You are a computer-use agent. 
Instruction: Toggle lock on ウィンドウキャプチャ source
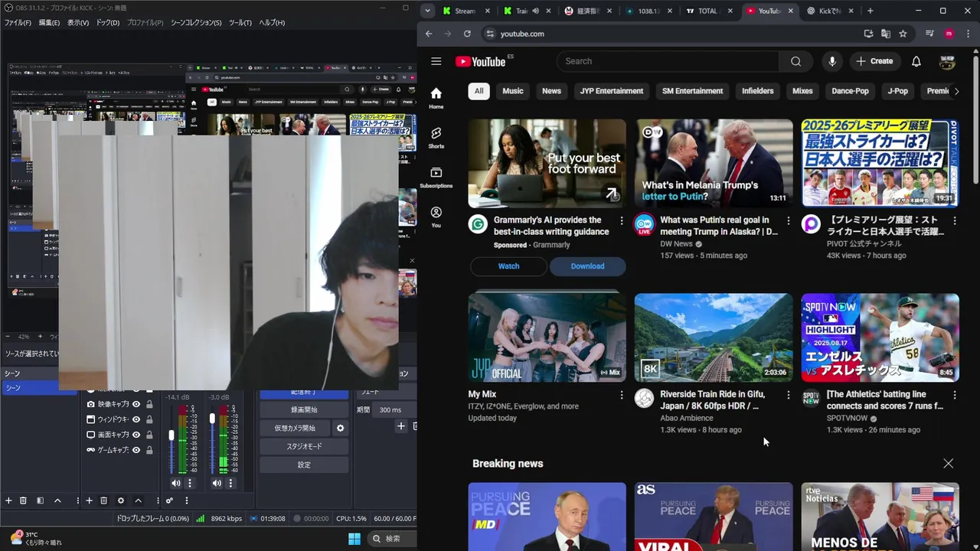[149, 419]
